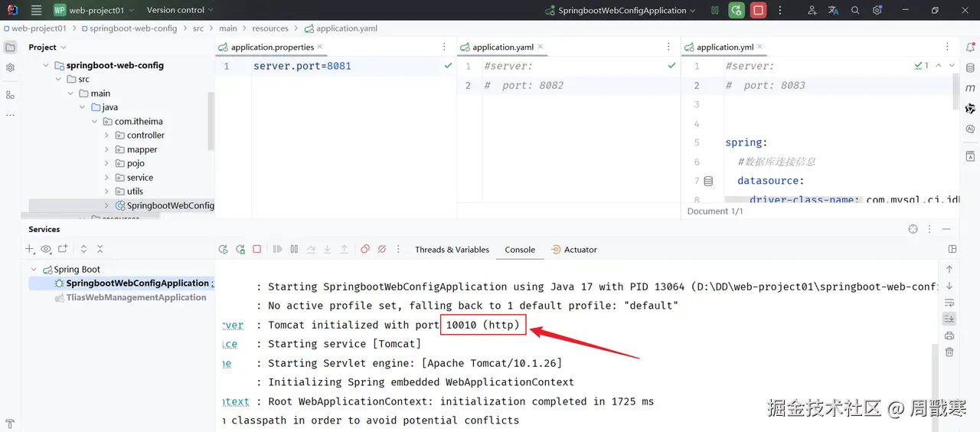
Task: Open the Project view dropdown header
Action: [x=47, y=47]
